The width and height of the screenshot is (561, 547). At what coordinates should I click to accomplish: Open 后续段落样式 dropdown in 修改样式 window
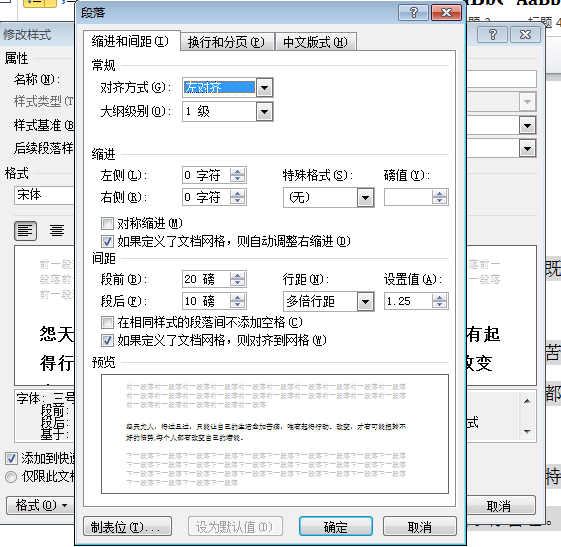(x=527, y=148)
